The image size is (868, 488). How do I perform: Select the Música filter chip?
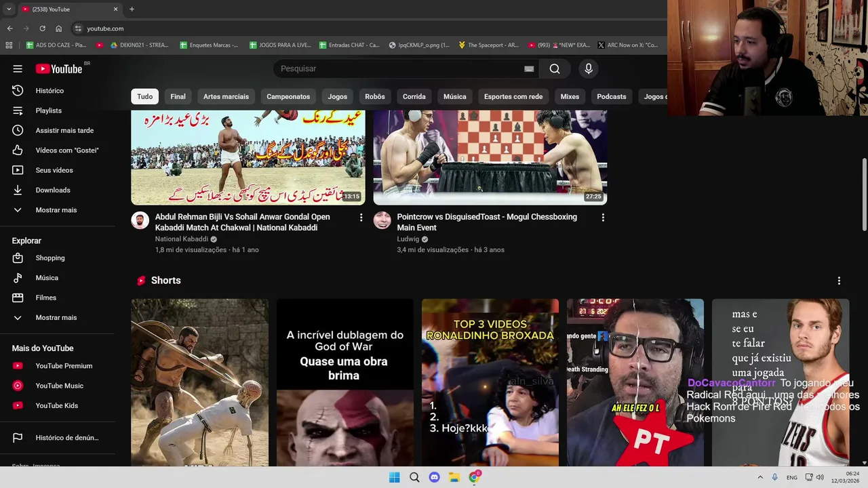tap(455, 96)
